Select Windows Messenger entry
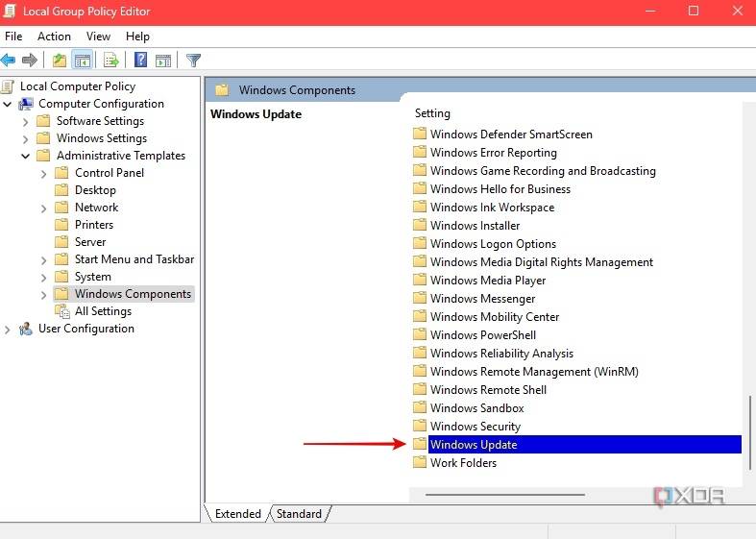 pyautogui.click(x=482, y=299)
